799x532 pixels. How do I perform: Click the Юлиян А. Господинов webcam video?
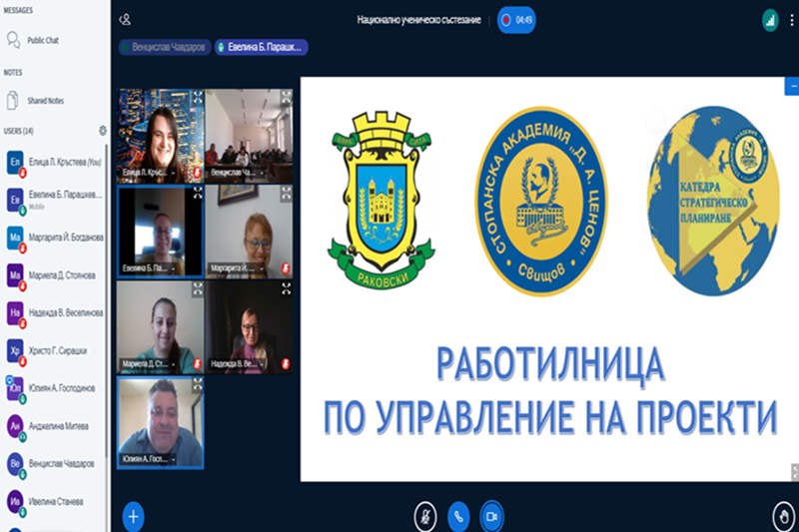pos(161,422)
